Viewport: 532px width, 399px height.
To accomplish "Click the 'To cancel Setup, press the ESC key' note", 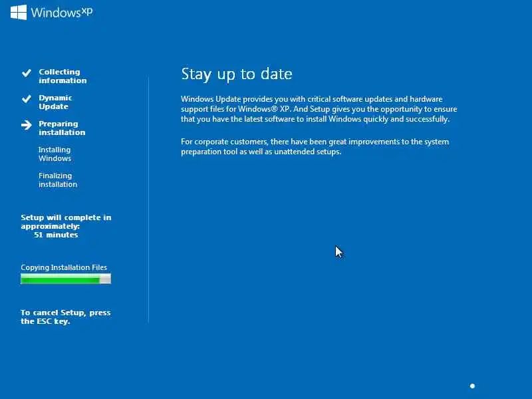I will pos(65,317).
